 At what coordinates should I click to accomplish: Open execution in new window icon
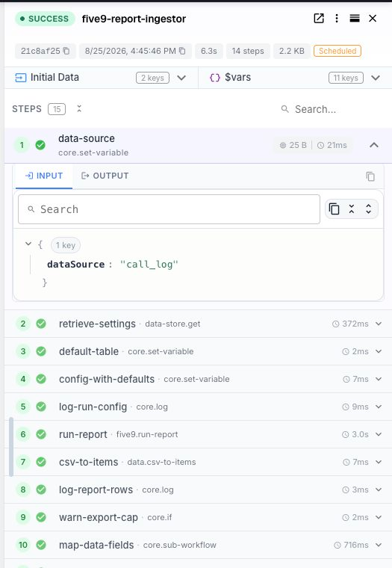(x=319, y=19)
